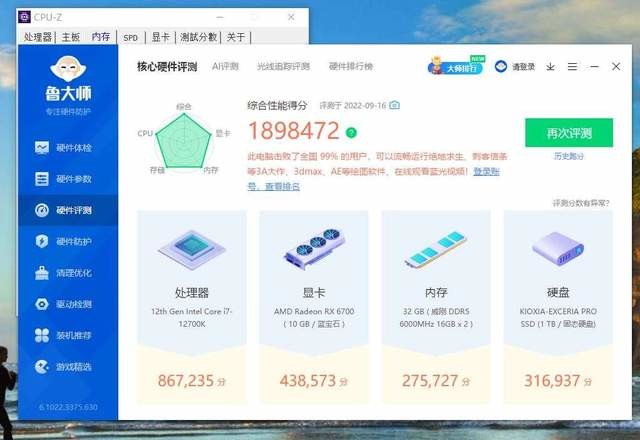Click memory score 275,727
Image resolution: width=640 pixels, height=440 pixels.
[436, 381]
